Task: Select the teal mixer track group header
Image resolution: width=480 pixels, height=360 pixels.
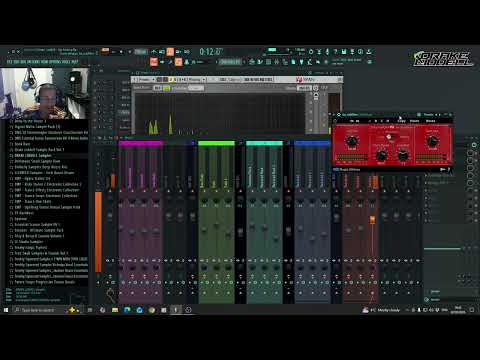Action: tap(264, 143)
